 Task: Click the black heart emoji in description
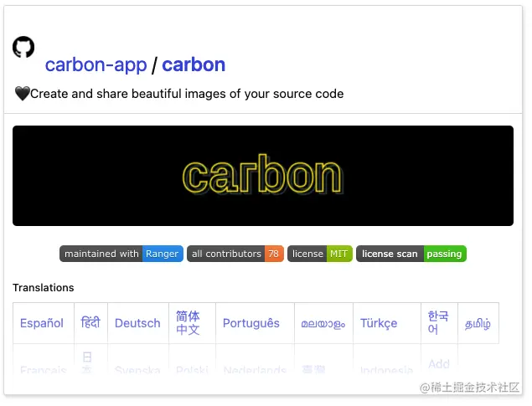tap(23, 94)
